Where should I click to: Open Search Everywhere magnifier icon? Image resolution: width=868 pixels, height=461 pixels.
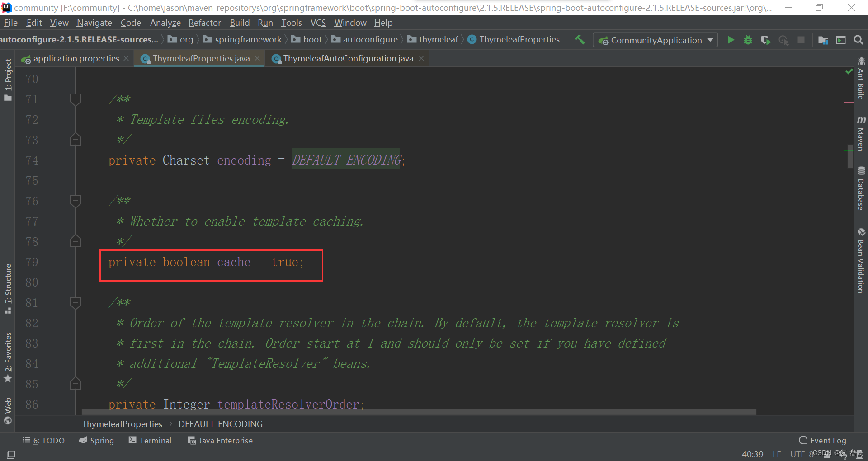858,40
